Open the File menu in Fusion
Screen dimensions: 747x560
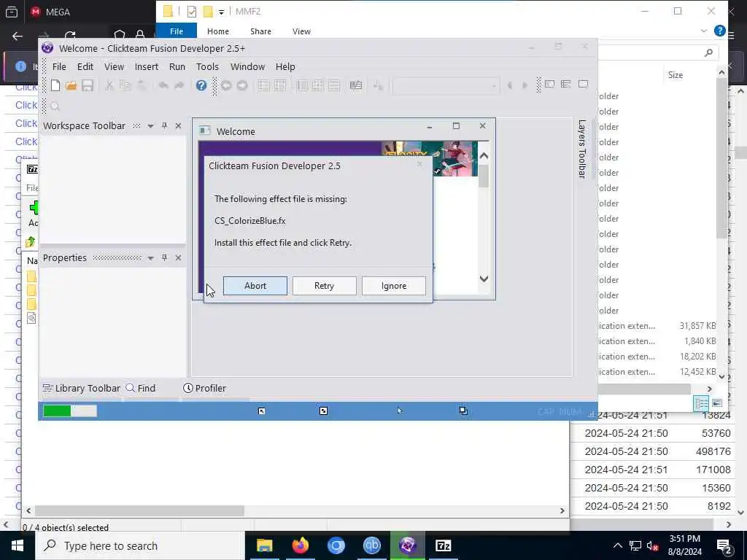coord(59,66)
